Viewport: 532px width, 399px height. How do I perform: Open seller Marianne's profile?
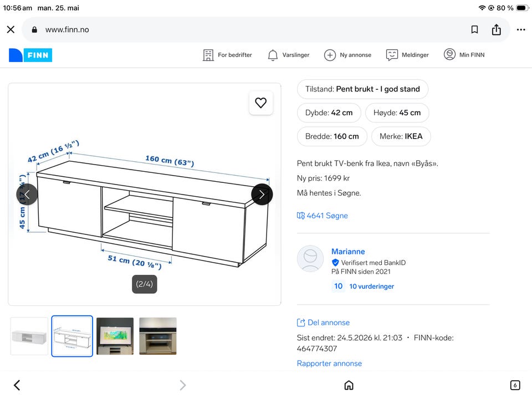tap(348, 252)
